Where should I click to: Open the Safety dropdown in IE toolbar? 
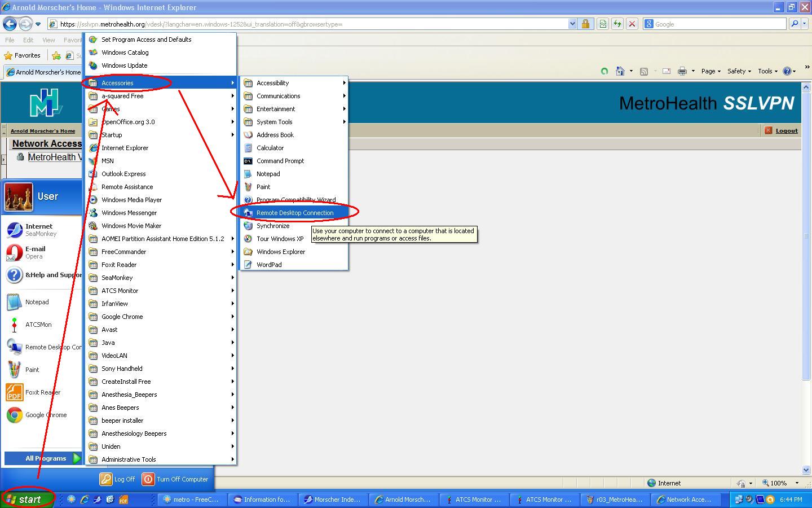pyautogui.click(x=739, y=71)
